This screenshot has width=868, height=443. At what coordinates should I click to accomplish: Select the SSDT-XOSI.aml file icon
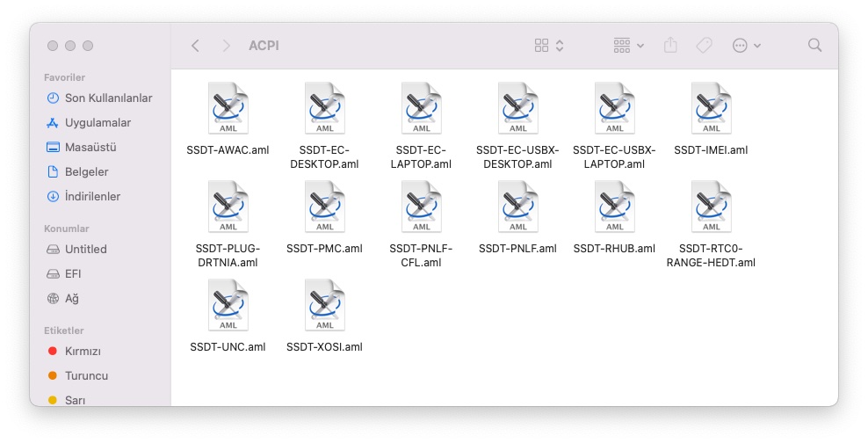point(325,305)
